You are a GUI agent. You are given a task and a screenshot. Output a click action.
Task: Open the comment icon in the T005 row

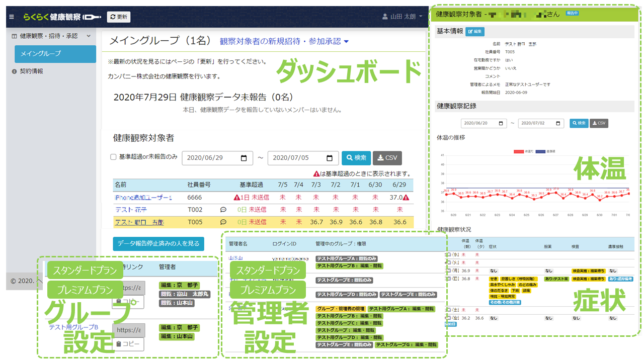click(x=223, y=222)
